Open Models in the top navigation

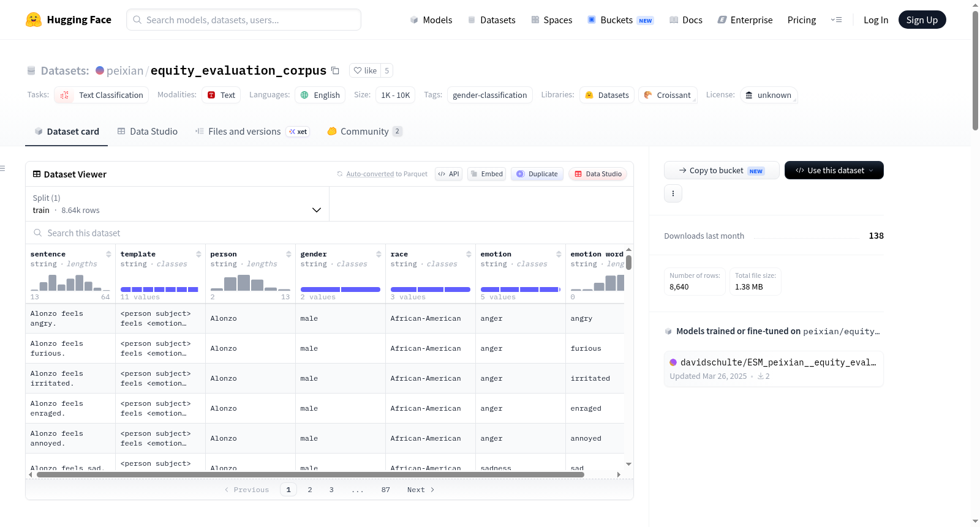431,20
